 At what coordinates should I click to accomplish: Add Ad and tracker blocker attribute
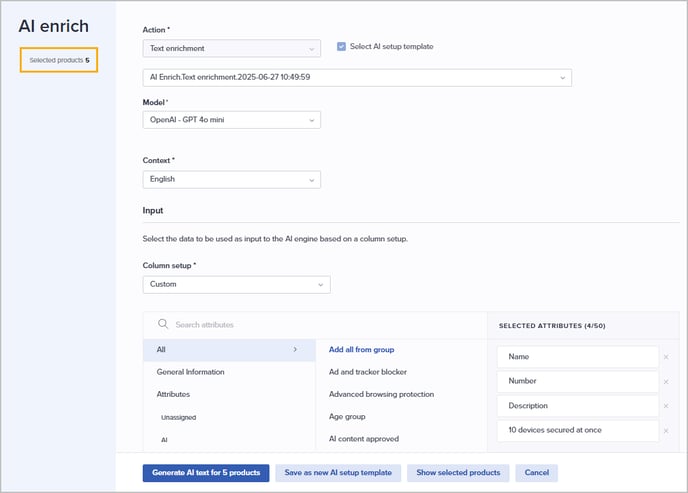(x=368, y=372)
